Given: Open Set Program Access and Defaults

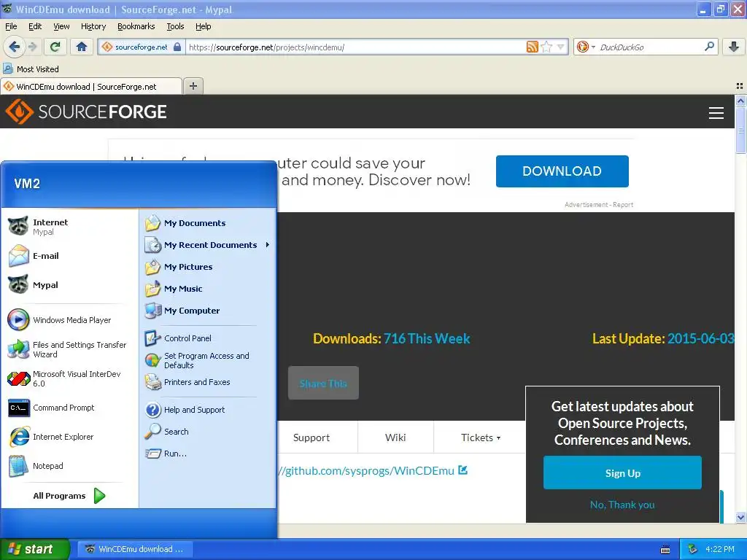Looking at the screenshot, I should pos(208,360).
